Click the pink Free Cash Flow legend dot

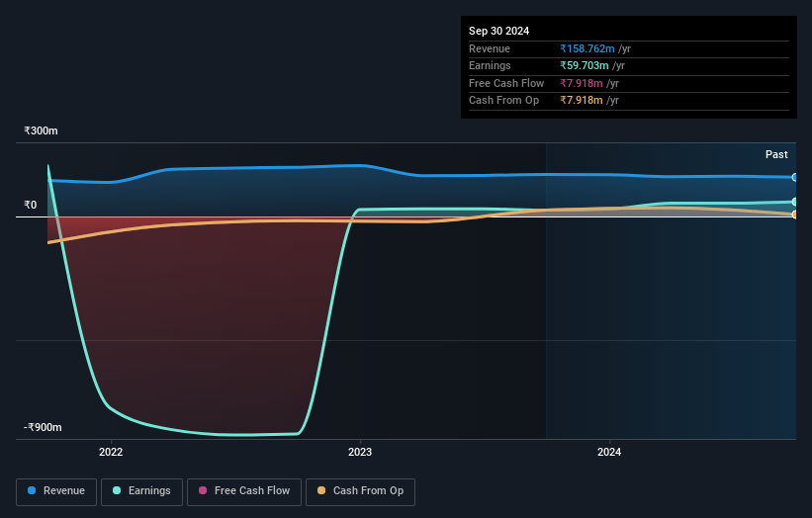click(x=203, y=490)
